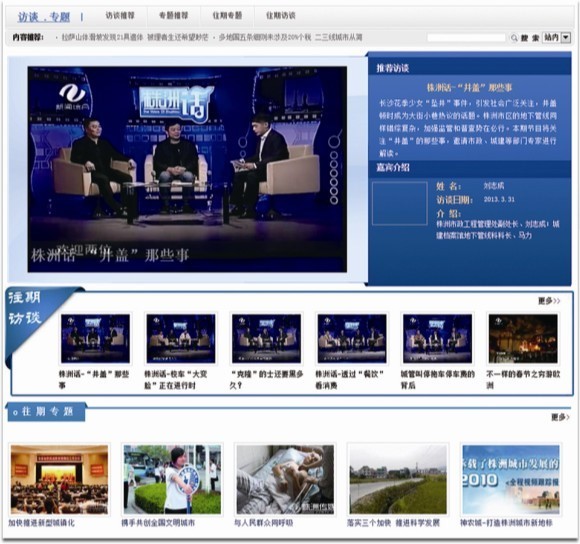The image size is (580, 544).
Task: Click the 携手共创全国文明城市 topic link
Action: click(x=158, y=523)
